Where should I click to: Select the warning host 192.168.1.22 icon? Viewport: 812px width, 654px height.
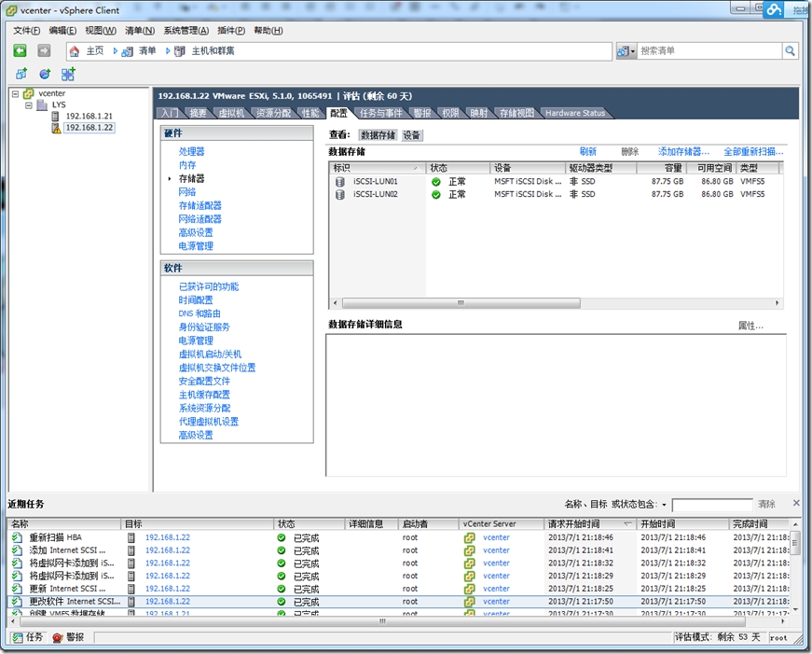click(57, 128)
